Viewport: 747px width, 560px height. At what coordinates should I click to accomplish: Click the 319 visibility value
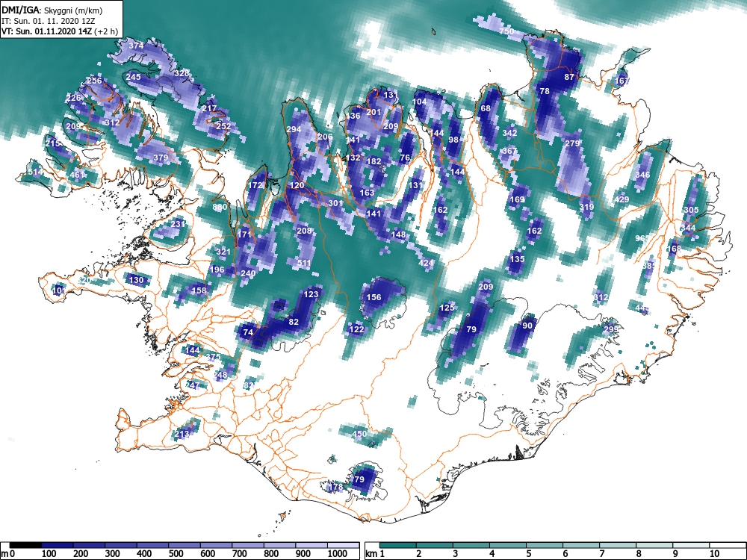coord(587,207)
